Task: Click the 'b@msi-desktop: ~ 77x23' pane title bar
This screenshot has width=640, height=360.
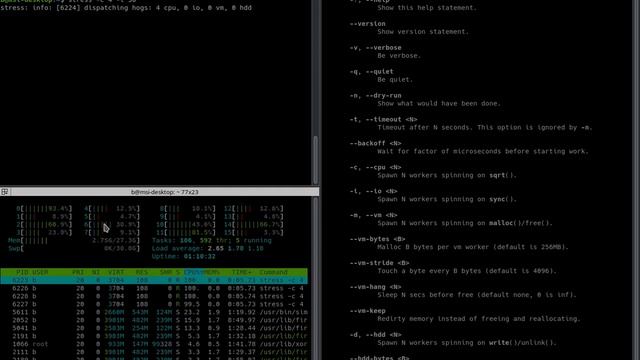Action: click(160, 192)
